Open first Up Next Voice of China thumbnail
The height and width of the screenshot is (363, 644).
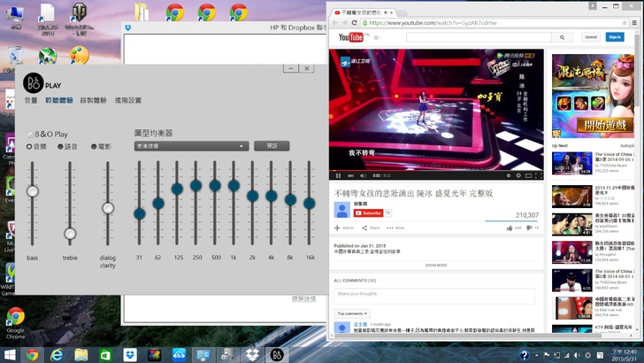pyautogui.click(x=571, y=163)
